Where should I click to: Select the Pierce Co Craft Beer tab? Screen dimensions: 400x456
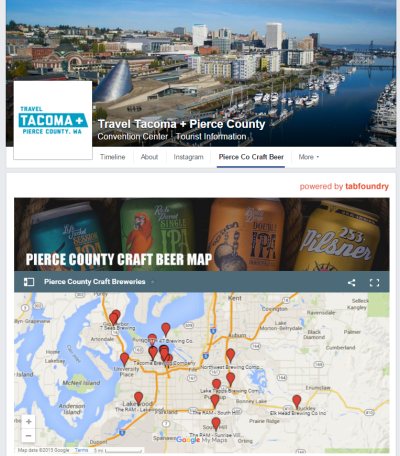[251, 157]
